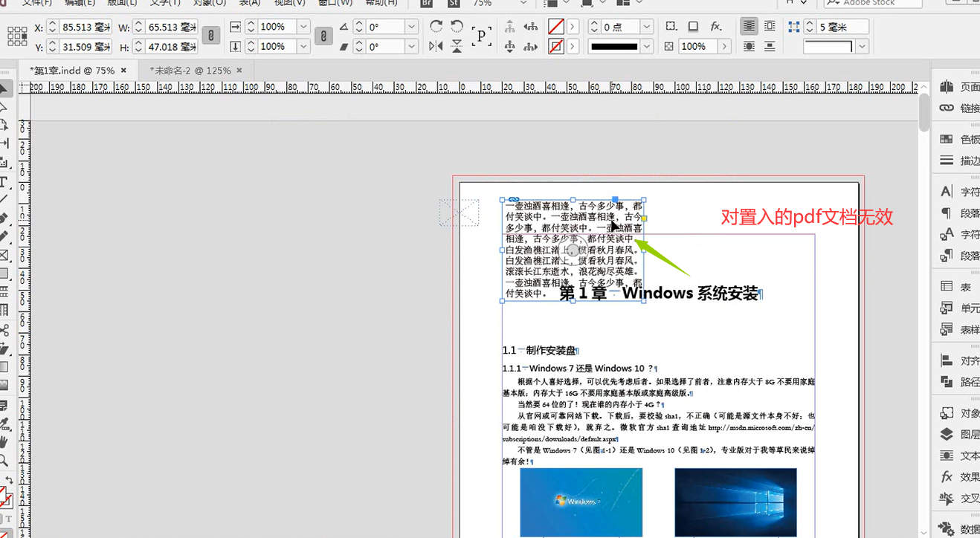Open the opacity slider arrow
Screen dimensions: 980x538
[x=724, y=46]
